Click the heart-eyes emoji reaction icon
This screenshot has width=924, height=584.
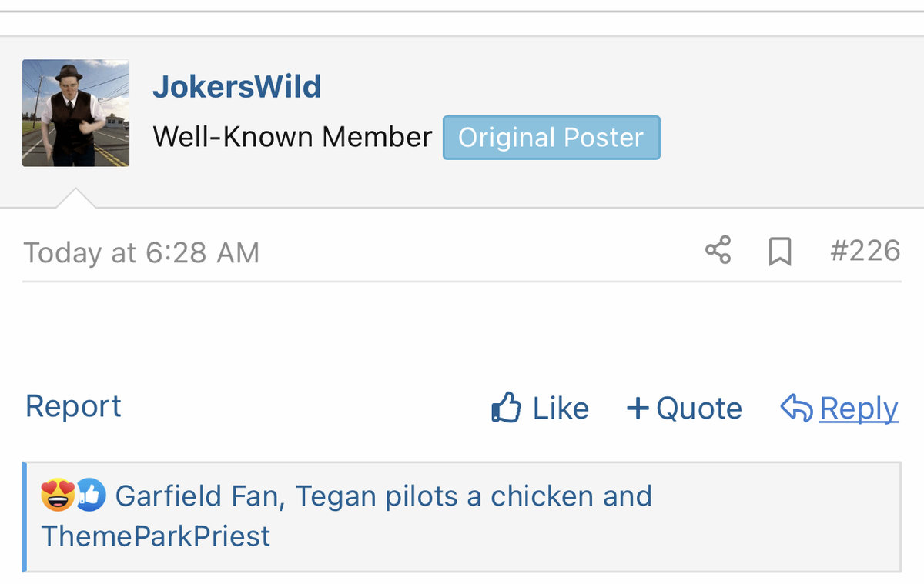click(58, 496)
